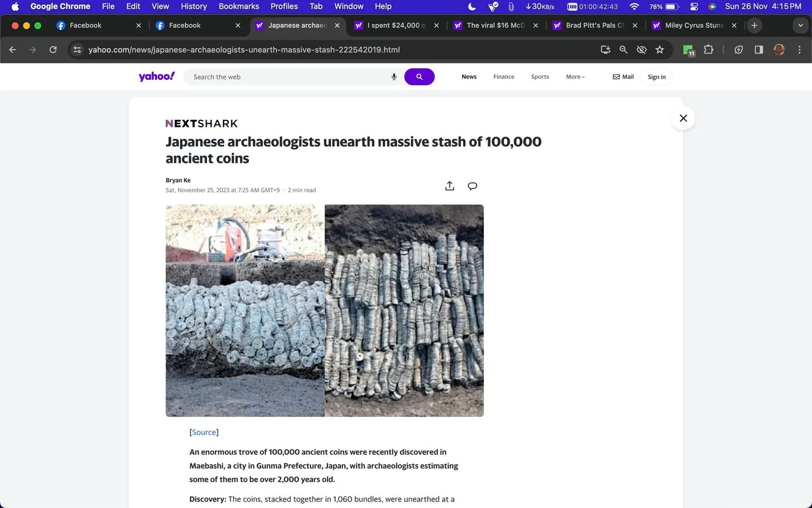The width and height of the screenshot is (812, 508).
Task: Click the purple Yahoo search button
Action: click(419, 77)
